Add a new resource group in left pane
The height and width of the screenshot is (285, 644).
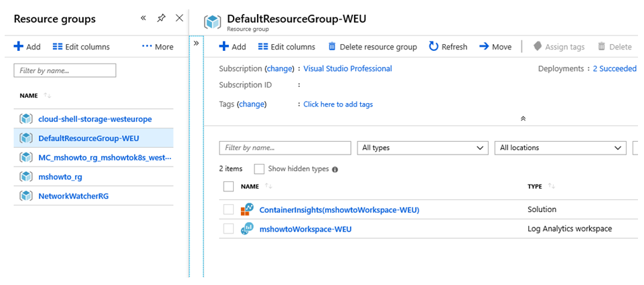[x=27, y=47]
